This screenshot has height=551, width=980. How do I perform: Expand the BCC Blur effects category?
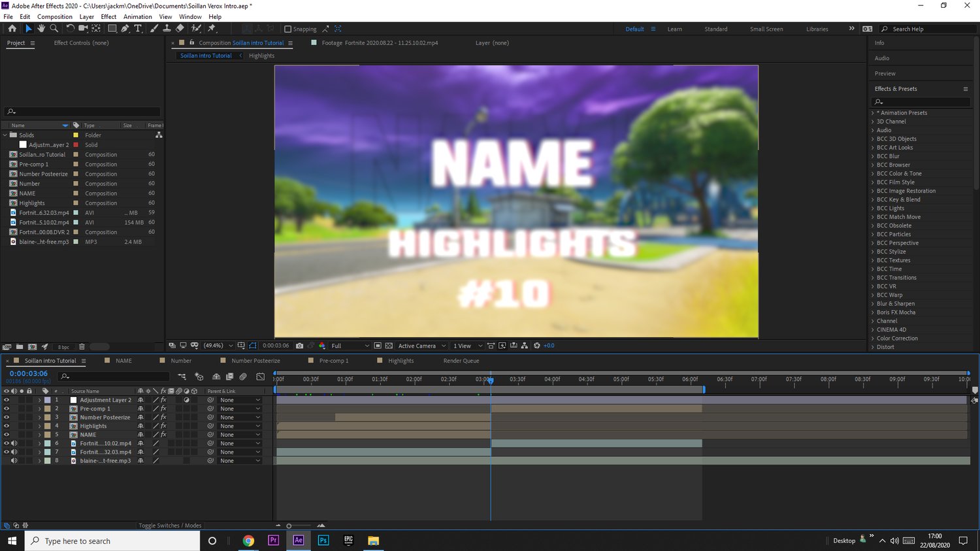pyautogui.click(x=873, y=156)
